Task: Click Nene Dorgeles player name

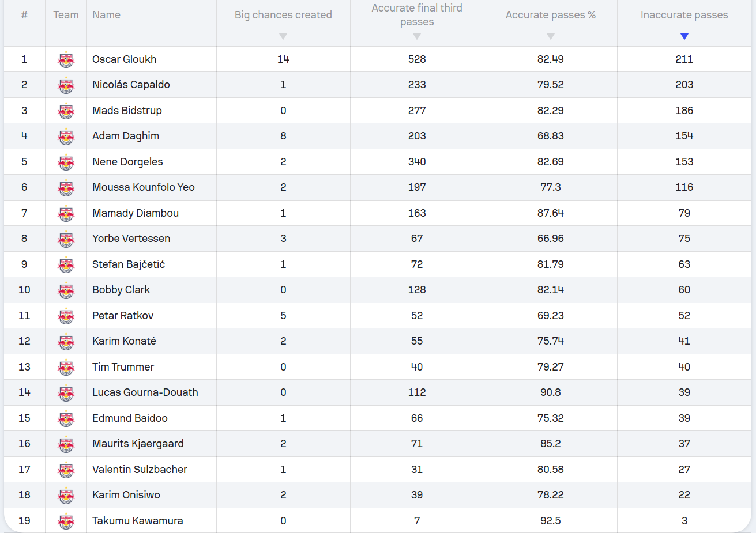Action: tap(127, 162)
